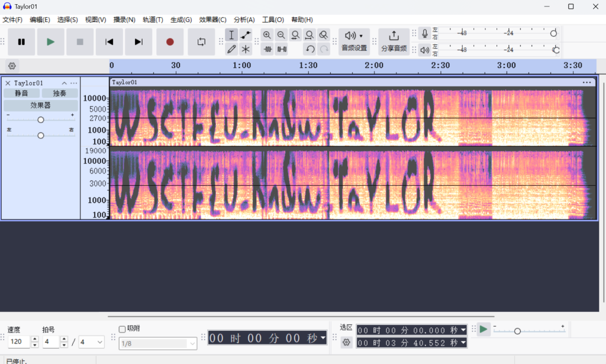Close the Taylor01 track with X
Image resolution: width=606 pixels, height=364 pixels.
[8, 83]
